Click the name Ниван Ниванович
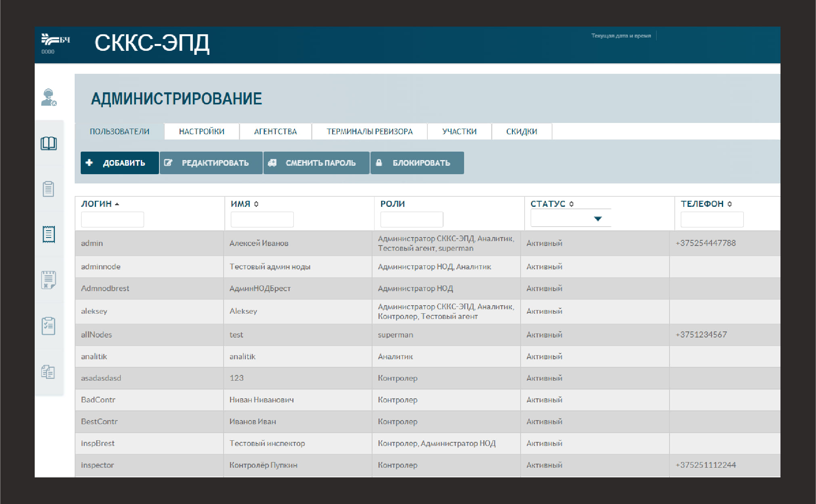 pos(262,400)
